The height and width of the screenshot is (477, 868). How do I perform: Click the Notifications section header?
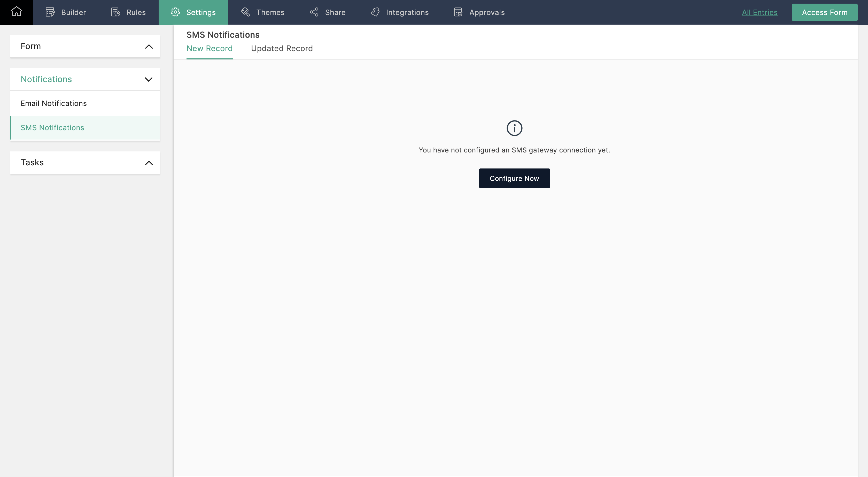click(85, 79)
